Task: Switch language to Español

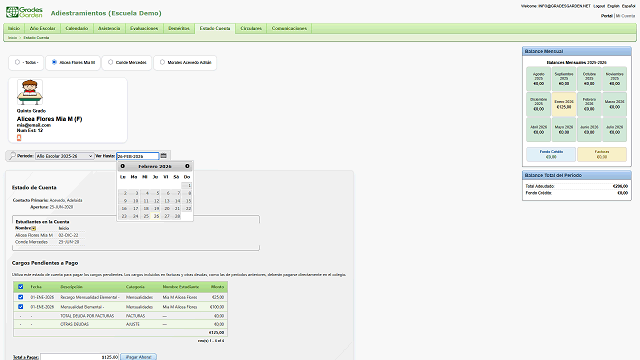Action: tap(628, 6)
